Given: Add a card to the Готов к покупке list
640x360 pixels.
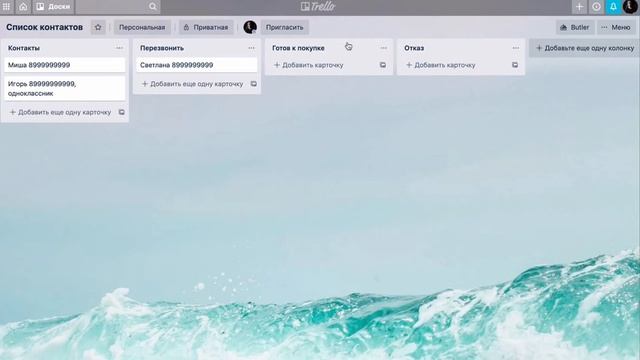Looking at the screenshot, I should 309,65.
